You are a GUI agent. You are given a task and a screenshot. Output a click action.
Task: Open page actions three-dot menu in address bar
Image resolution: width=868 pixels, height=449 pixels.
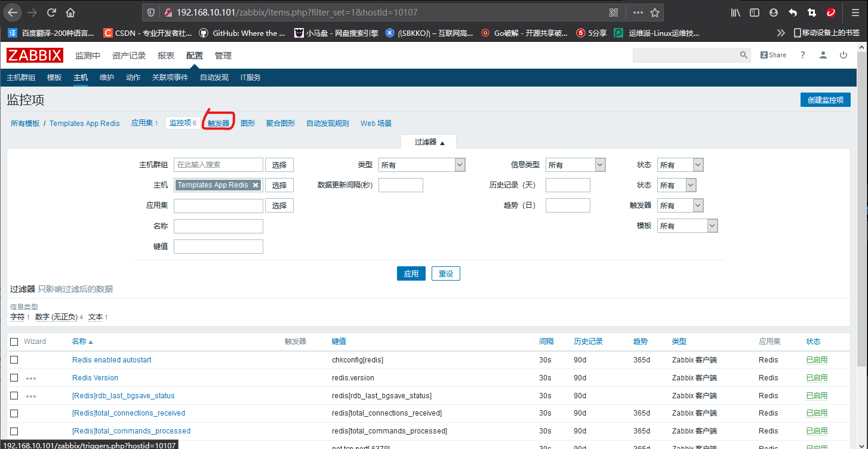(x=638, y=13)
